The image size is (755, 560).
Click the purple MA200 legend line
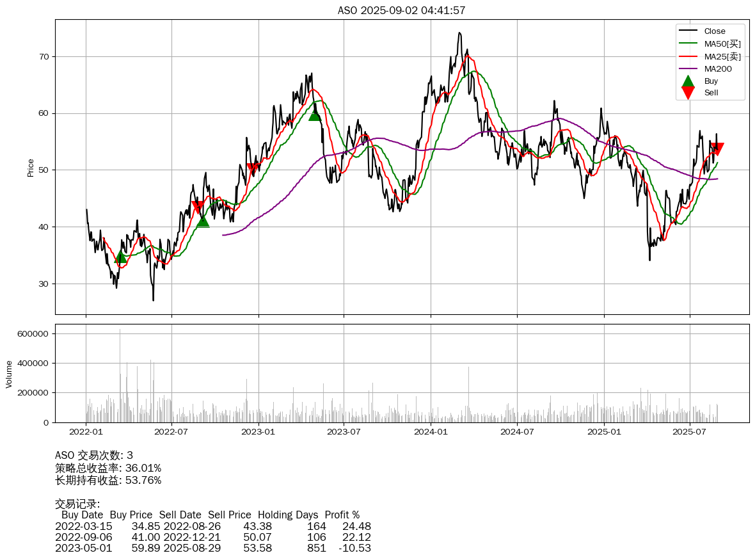point(688,68)
